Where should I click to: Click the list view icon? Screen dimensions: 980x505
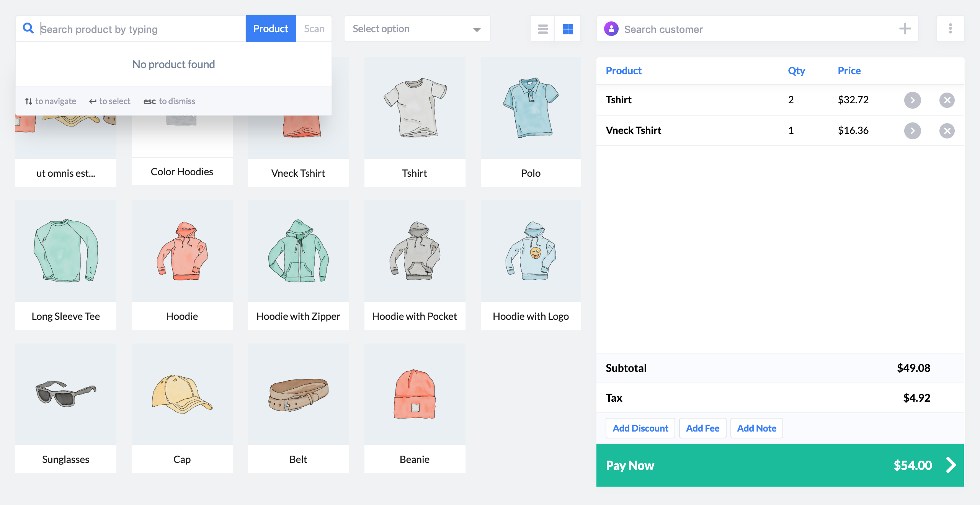[542, 29]
